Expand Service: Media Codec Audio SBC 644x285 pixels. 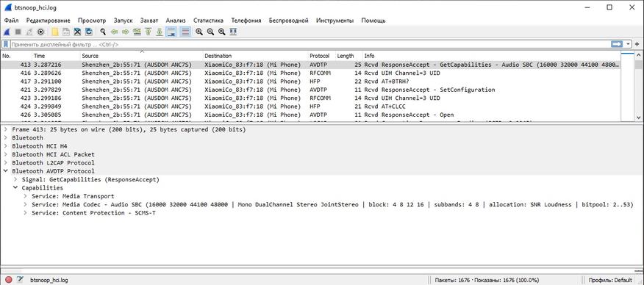point(25,205)
